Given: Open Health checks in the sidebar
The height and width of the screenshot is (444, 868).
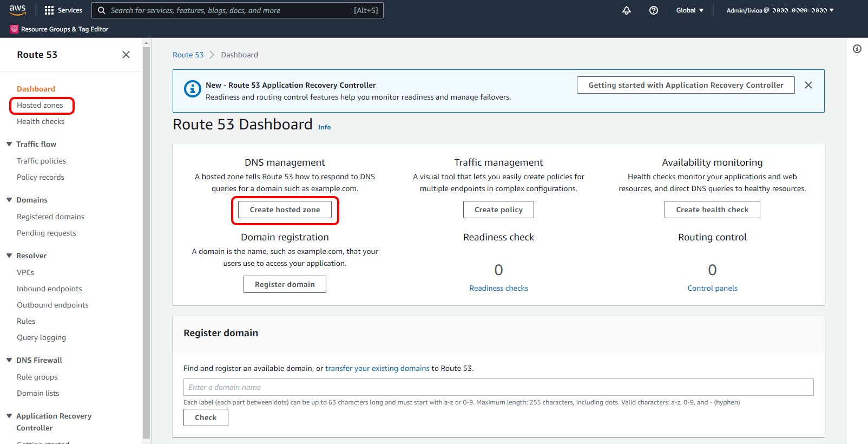Looking at the screenshot, I should 41,121.
